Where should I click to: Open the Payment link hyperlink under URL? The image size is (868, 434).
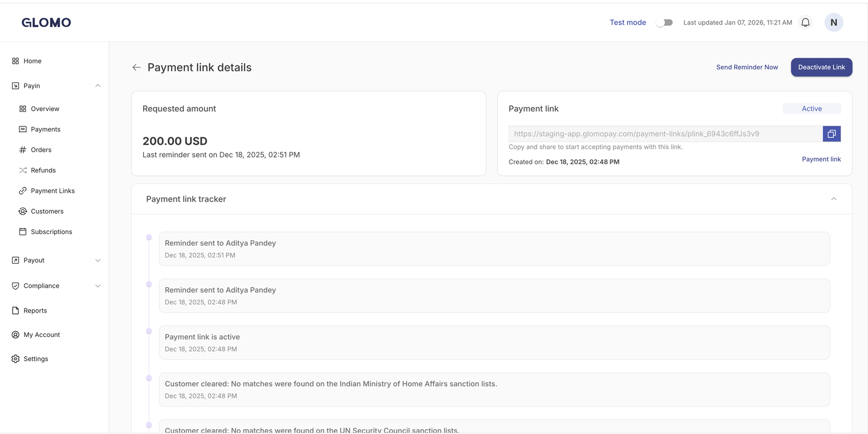(x=821, y=159)
